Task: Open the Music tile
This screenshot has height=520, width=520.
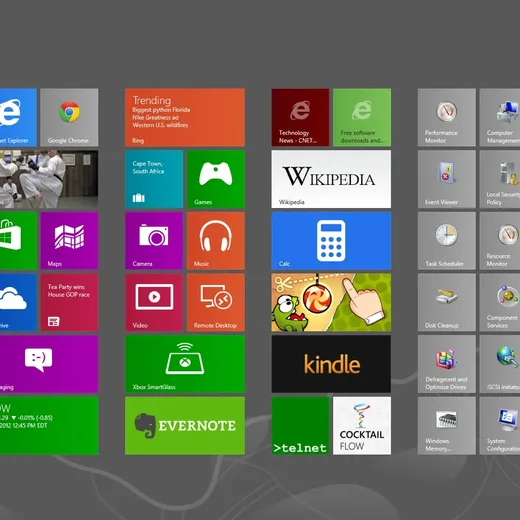Action: [x=216, y=241]
